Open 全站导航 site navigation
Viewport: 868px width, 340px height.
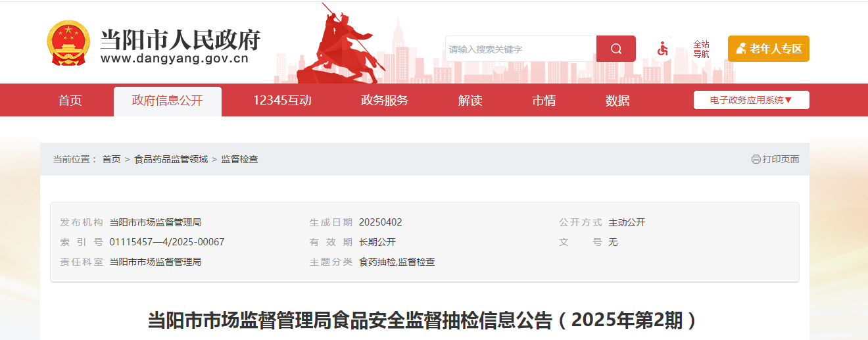click(x=701, y=49)
